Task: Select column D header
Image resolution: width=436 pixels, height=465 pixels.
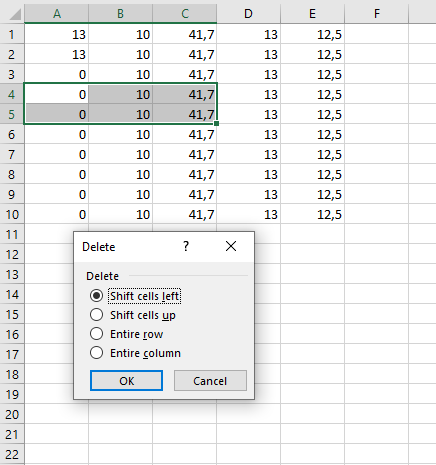Action: click(x=248, y=13)
